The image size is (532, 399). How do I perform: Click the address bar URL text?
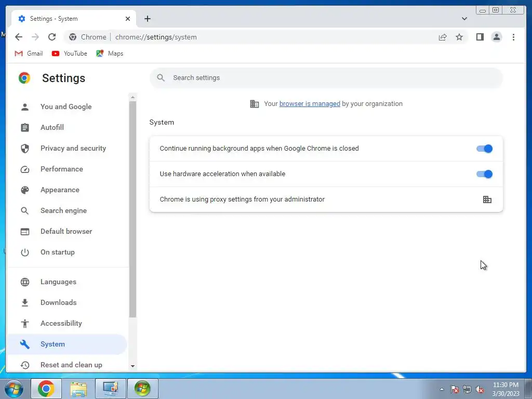click(156, 37)
